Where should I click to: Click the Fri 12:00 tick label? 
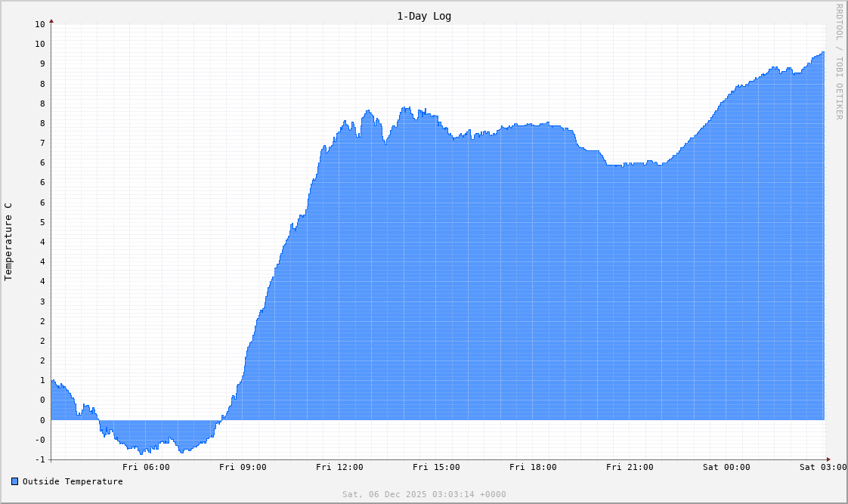coord(341,467)
